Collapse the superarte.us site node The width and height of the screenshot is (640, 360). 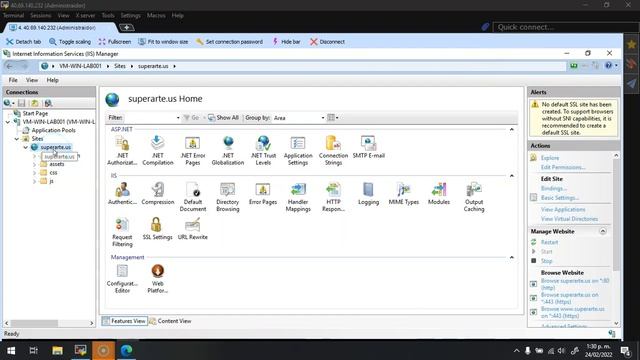(26, 147)
